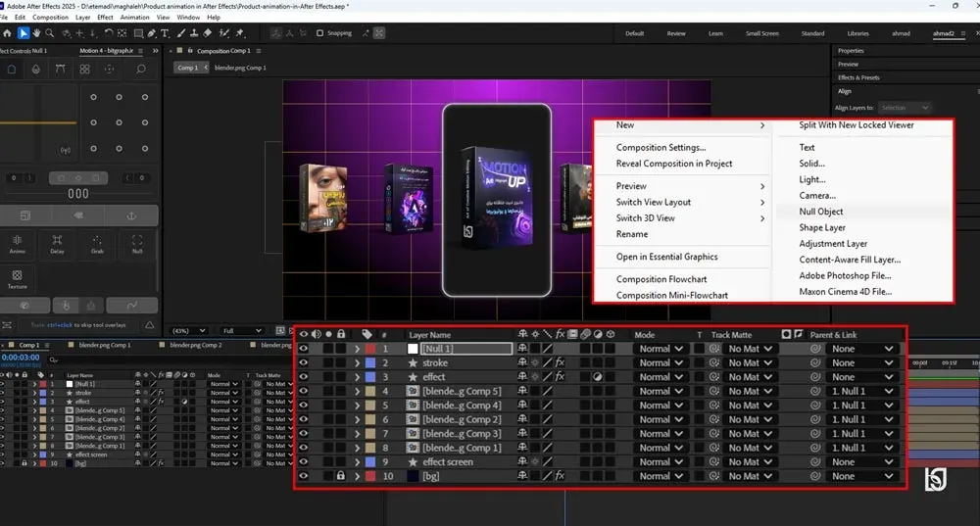
Task: Open the viewer magnification (43%) dropdown
Action: point(189,330)
